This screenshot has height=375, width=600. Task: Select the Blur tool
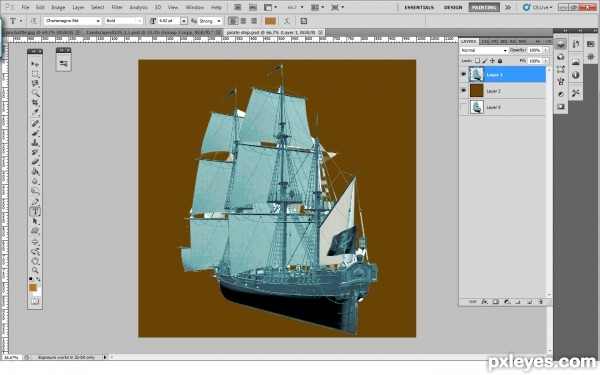tap(35, 181)
